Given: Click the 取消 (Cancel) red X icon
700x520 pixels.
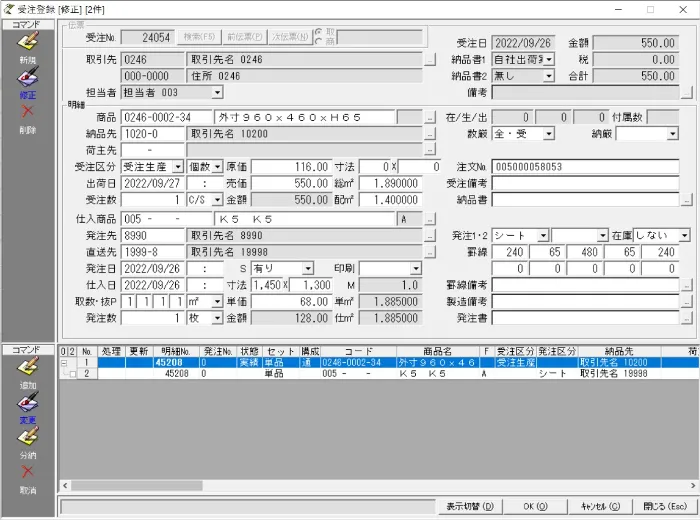Looking at the screenshot, I should pyautogui.click(x=28, y=473).
